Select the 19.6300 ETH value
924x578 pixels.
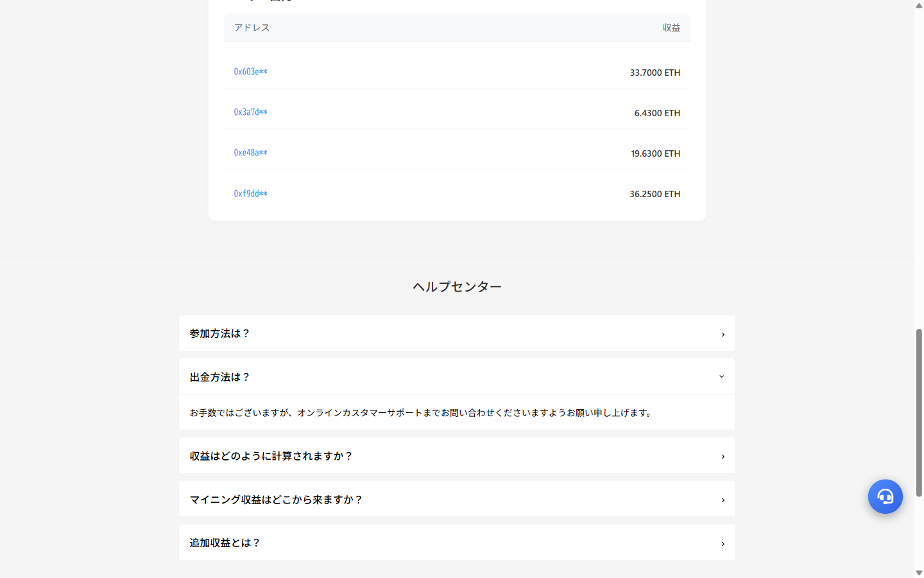pyautogui.click(x=655, y=153)
